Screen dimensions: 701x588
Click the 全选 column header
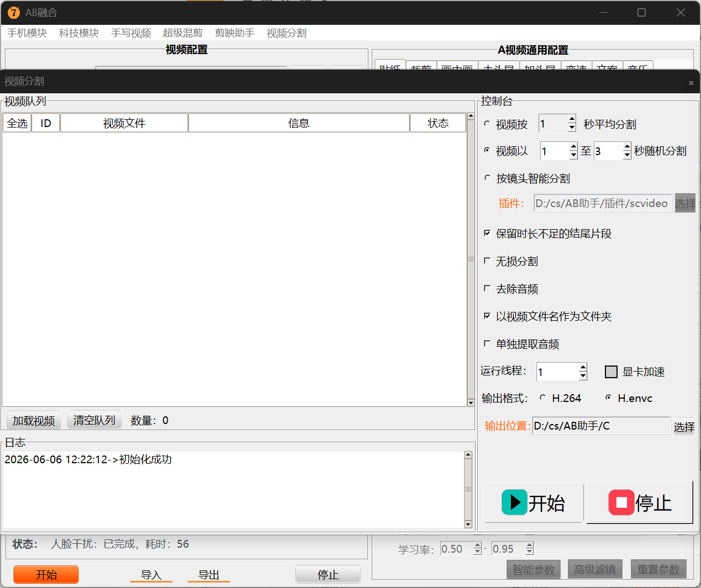click(x=17, y=123)
